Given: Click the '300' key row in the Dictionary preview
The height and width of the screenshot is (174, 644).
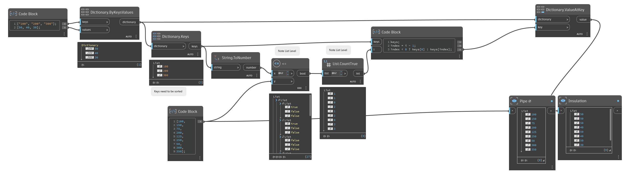Looking at the screenshot, I should tap(92, 57).
